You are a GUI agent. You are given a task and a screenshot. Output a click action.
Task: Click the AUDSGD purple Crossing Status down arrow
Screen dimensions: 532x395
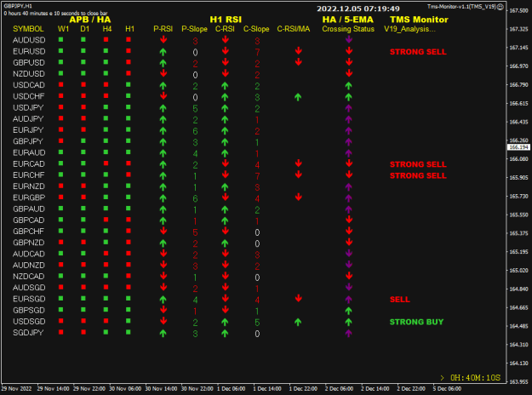[x=349, y=287]
